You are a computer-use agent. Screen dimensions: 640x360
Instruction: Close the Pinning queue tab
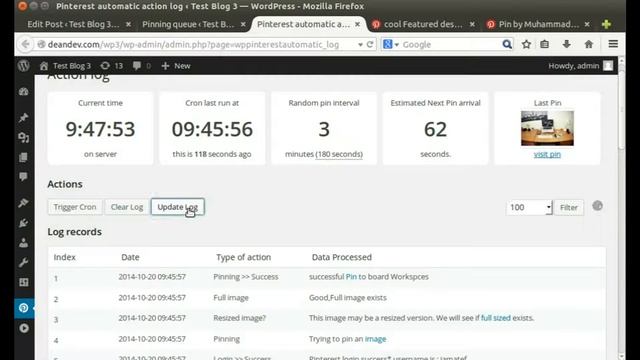tap(243, 24)
